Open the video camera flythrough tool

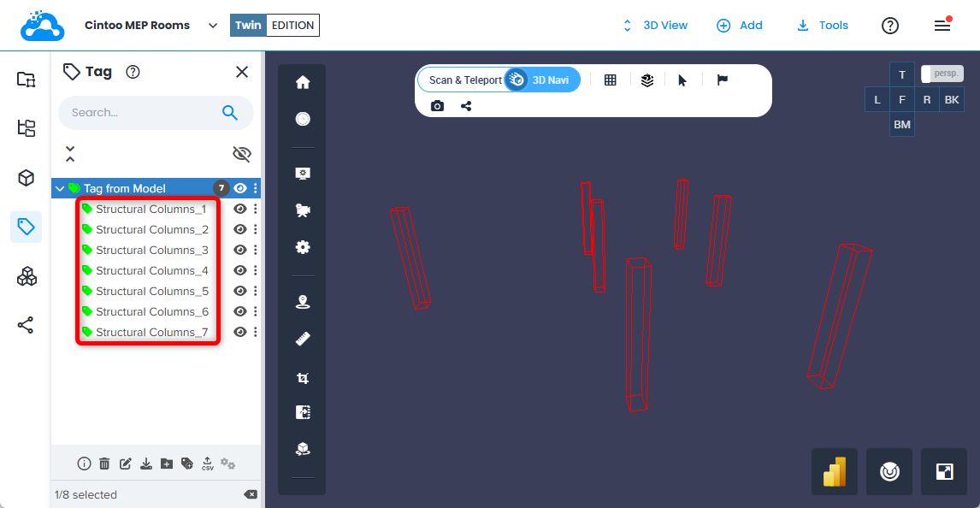tap(303, 210)
